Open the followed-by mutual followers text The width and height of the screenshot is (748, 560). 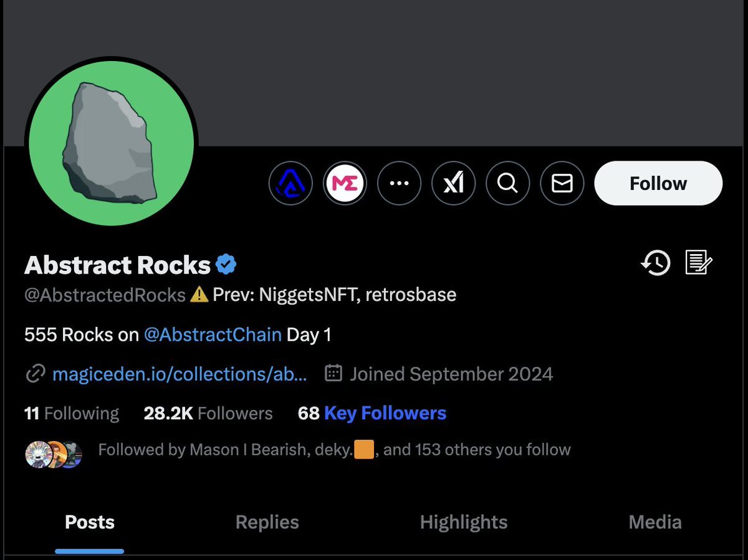click(x=334, y=450)
